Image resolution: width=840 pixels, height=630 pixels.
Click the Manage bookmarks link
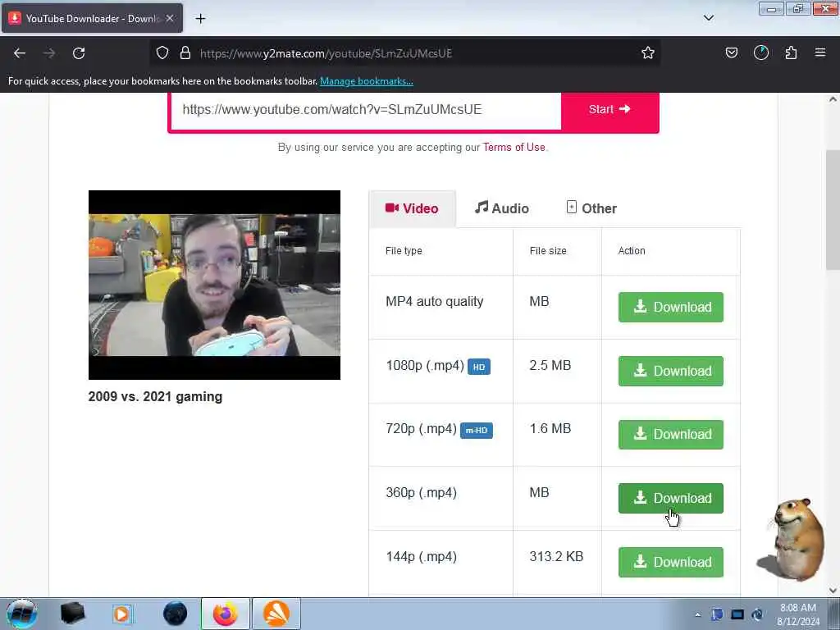click(367, 81)
